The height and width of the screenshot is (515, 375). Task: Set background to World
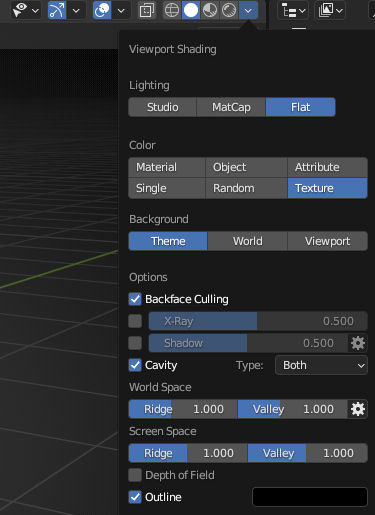[x=247, y=241]
